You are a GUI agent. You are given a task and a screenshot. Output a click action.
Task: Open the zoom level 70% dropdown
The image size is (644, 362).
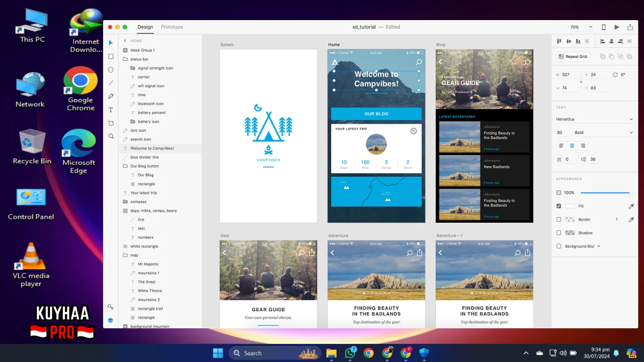(x=581, y=27)
